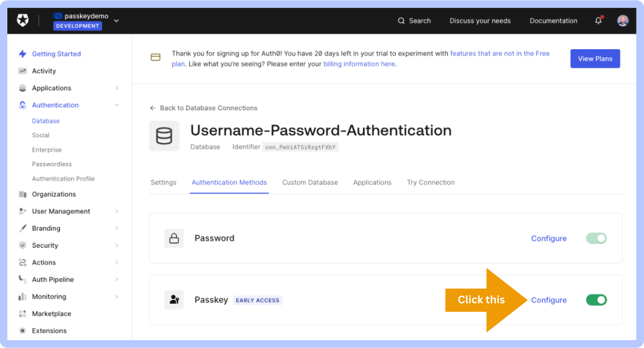Open Activity label in sidebar
Image resolution: width=644 pixels, height=348 pixels.
point(44,71)
